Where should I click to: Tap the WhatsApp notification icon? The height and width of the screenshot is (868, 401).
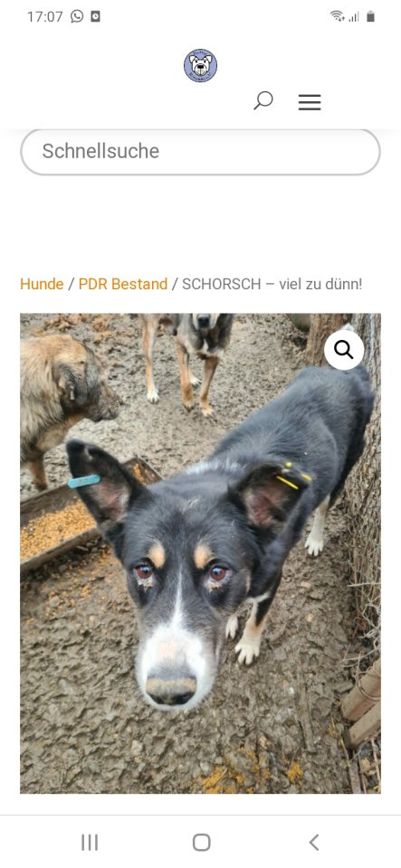tap(77, 16)
